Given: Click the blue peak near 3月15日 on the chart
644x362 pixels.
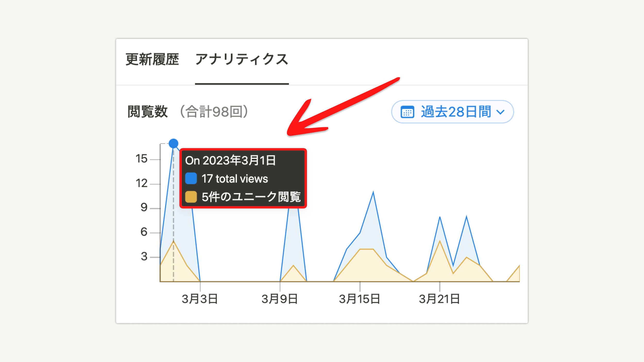Looking at the screenshot, I should pyautogui.click(x=373, y=192).
